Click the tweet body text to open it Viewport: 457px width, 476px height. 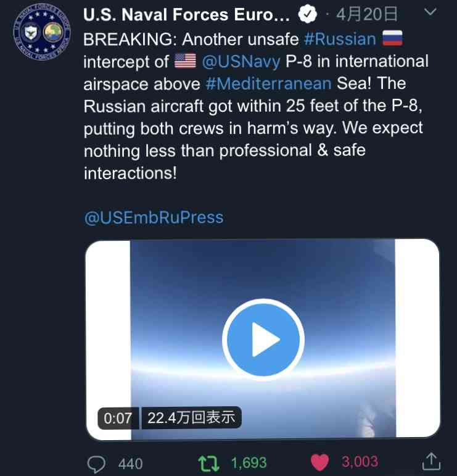(256, 106)
